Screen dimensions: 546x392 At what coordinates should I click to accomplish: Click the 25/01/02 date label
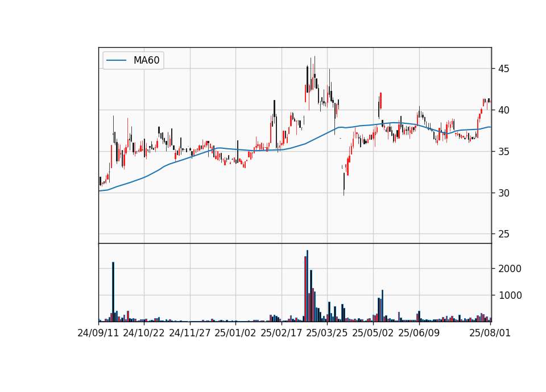[235, 333]
